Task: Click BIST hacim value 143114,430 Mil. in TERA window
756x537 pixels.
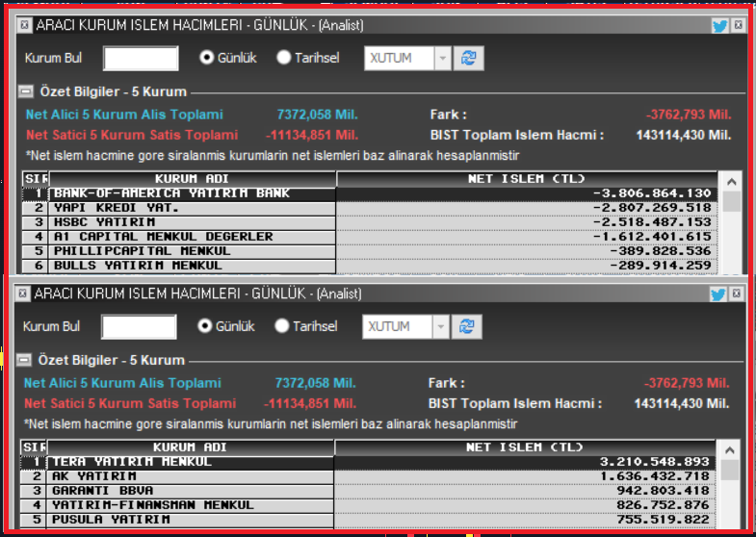Action: [x=682, y=403]
